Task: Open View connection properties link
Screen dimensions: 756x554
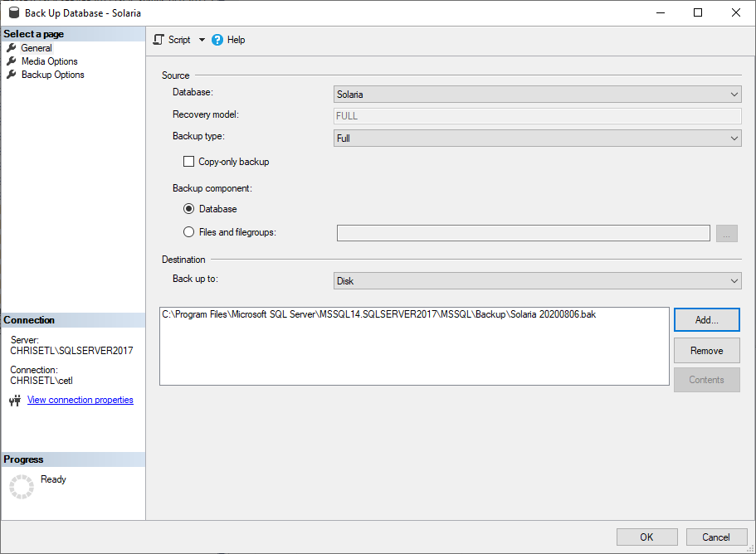Action: tap(80, 400)
